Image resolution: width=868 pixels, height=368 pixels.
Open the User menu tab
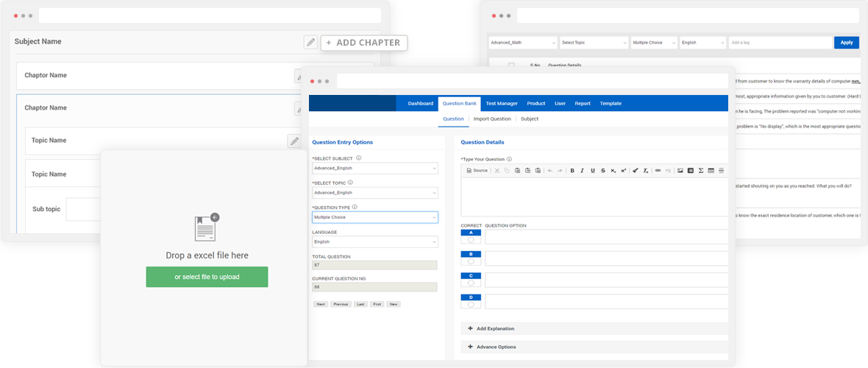click(x=561, y=103)
